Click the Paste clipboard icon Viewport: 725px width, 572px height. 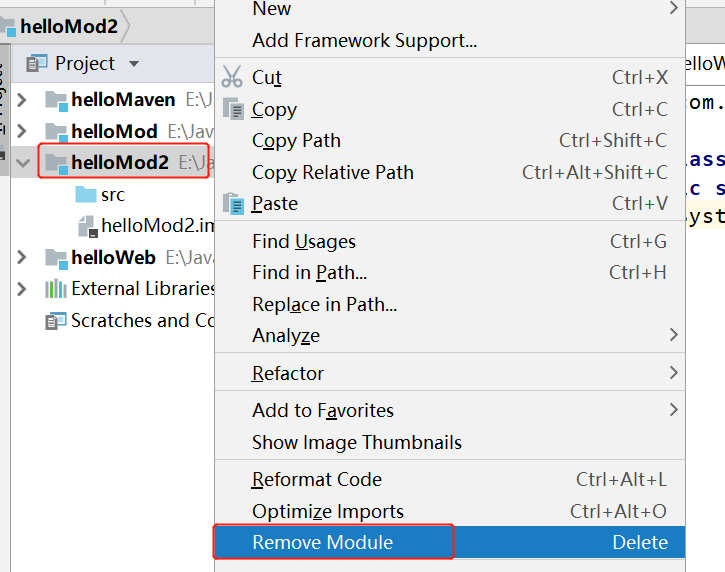(233, 203)
